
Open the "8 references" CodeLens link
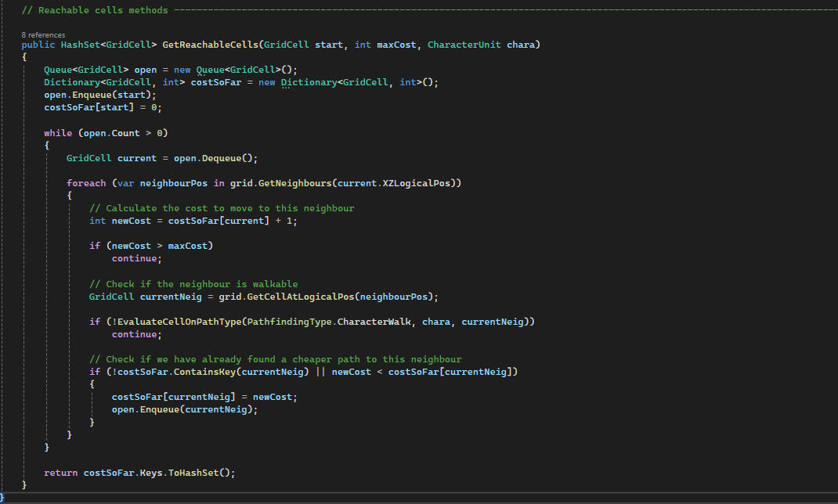click(x=44, y=35)
